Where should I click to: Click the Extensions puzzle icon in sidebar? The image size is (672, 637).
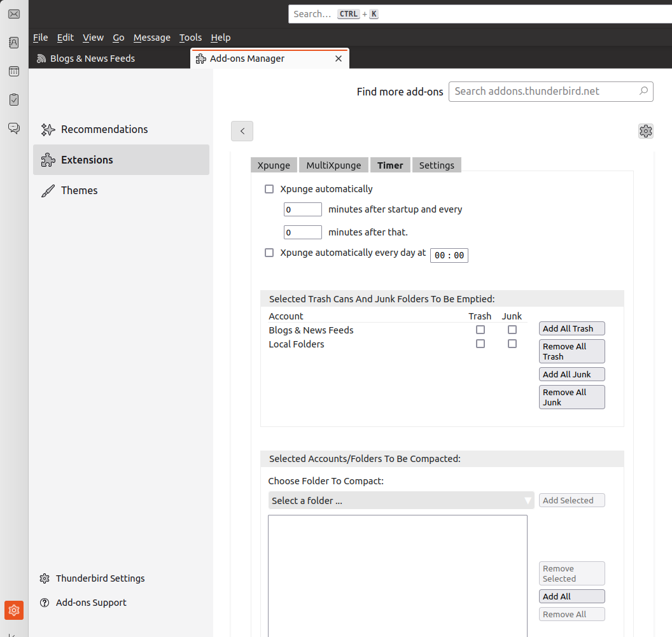[48, 160]
